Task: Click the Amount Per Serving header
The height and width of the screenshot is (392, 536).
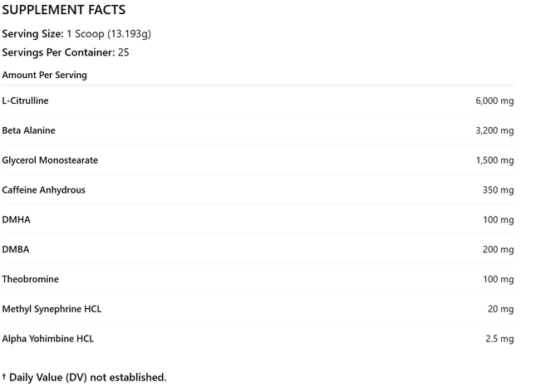Action: tap(44, 75)
